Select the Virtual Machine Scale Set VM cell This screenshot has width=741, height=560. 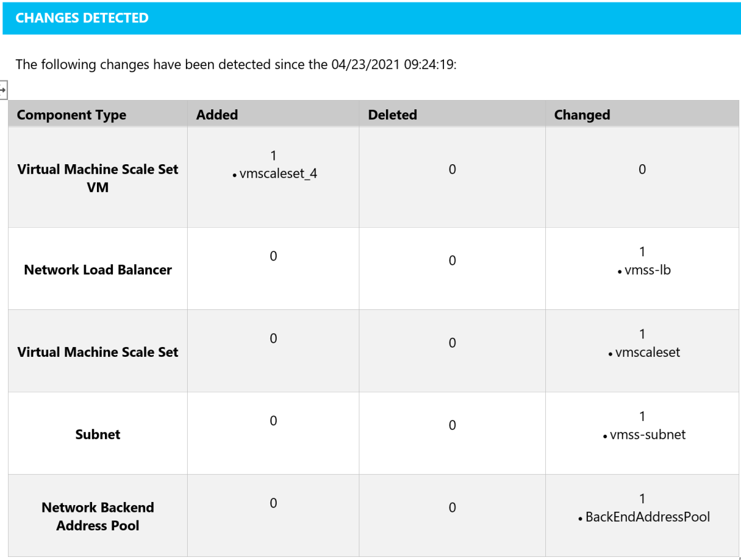pos(98,178)
